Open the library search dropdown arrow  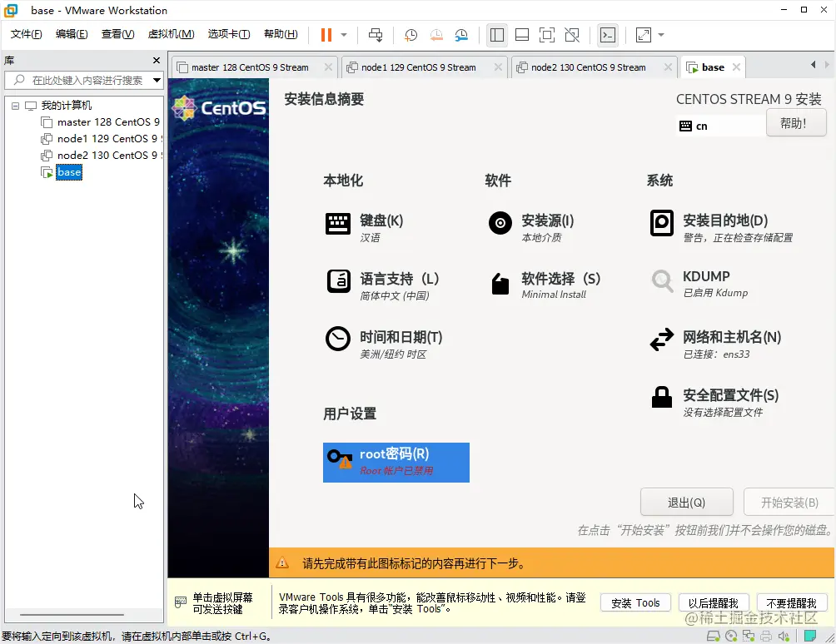click(157, 81)
